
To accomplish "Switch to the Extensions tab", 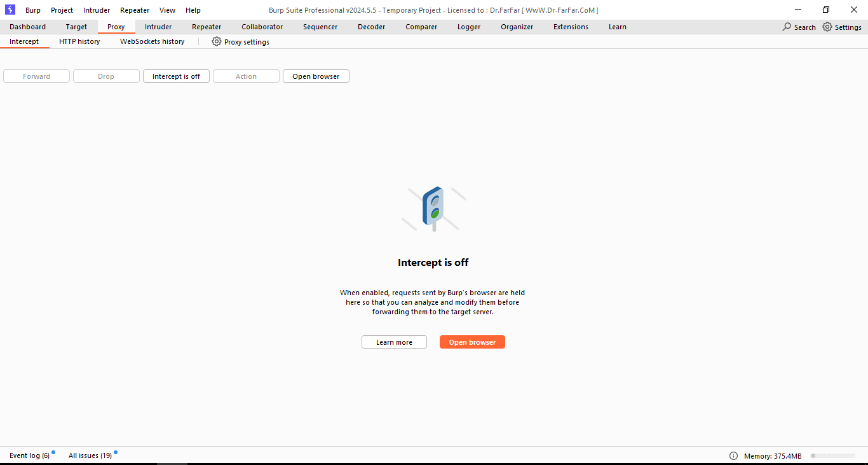I will [571, 27].
